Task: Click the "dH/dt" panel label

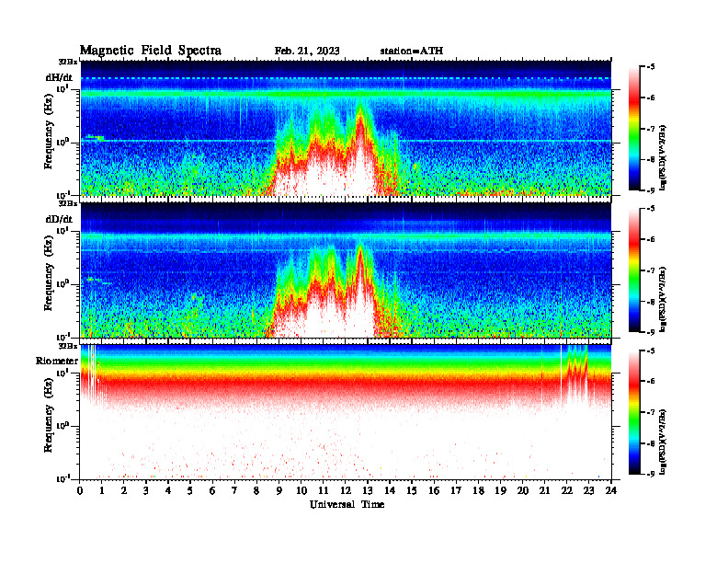Action: click(59, 77)
